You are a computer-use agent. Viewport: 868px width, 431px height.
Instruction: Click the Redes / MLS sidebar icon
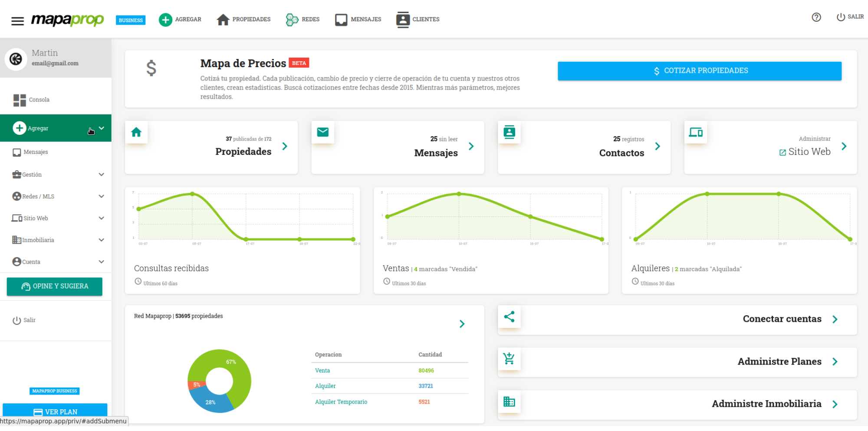[x=16, y=196]
